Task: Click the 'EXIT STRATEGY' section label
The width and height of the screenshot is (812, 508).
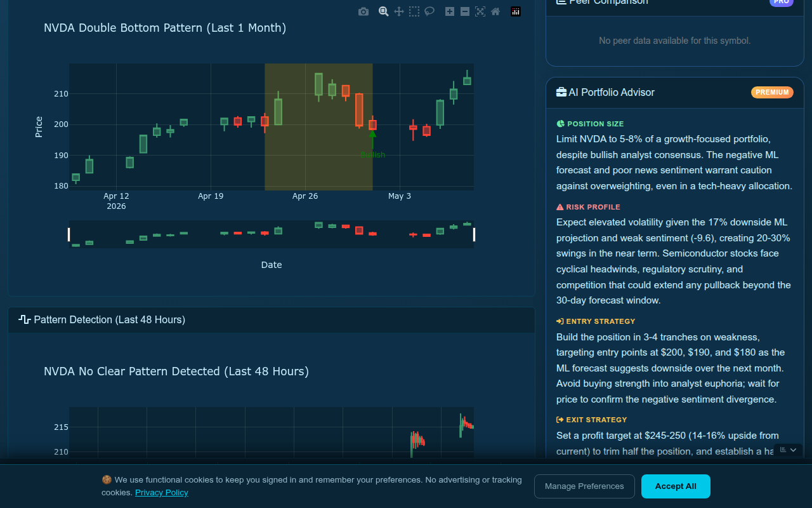Action: pos(596,420)
